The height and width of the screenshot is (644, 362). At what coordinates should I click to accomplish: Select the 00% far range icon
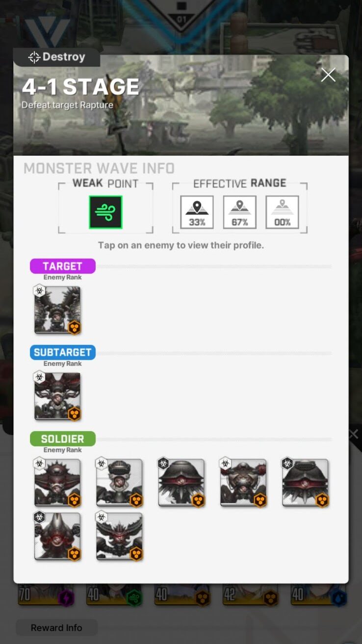coord(283,212)
